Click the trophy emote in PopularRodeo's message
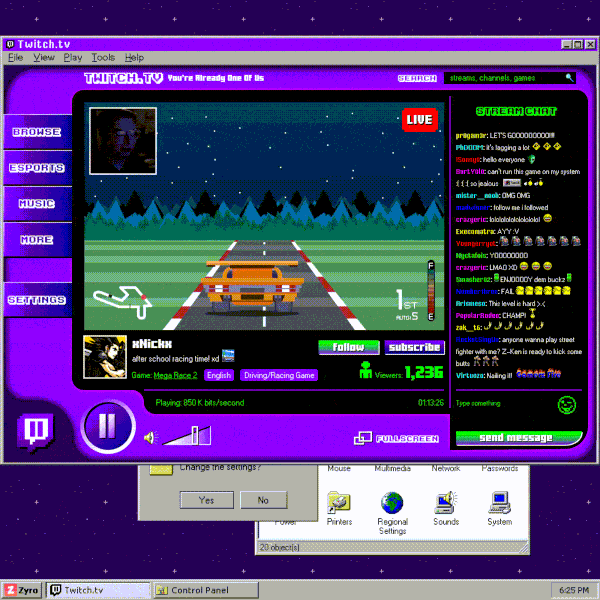Image resolution: width=600 pixels, height=600 pixels. (x=532, y=314)
